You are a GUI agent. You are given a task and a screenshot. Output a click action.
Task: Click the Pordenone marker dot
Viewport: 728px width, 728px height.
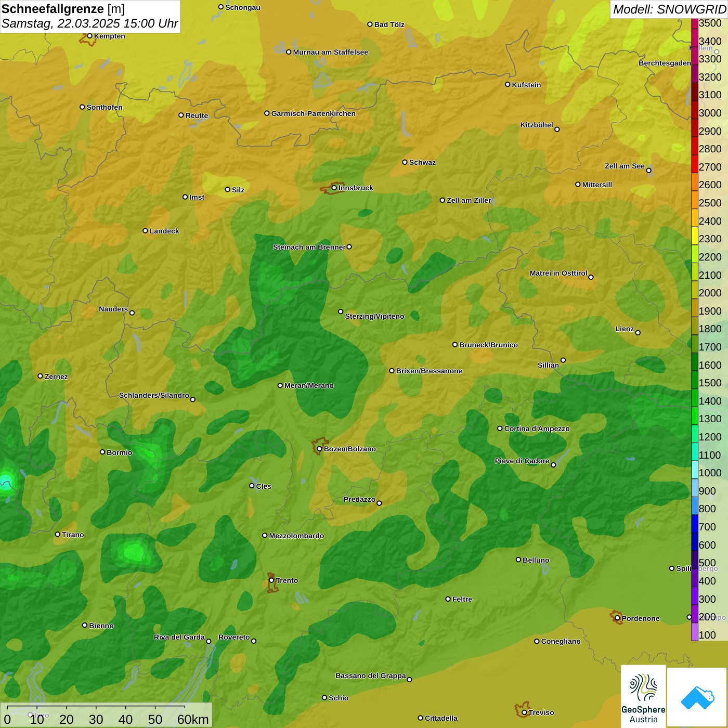(617, 618)
